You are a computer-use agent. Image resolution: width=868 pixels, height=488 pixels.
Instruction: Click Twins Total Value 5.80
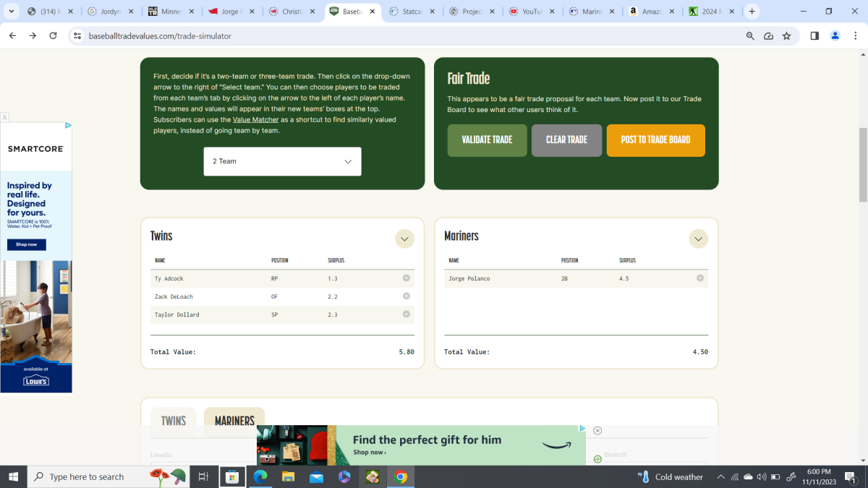coord(407,351)
